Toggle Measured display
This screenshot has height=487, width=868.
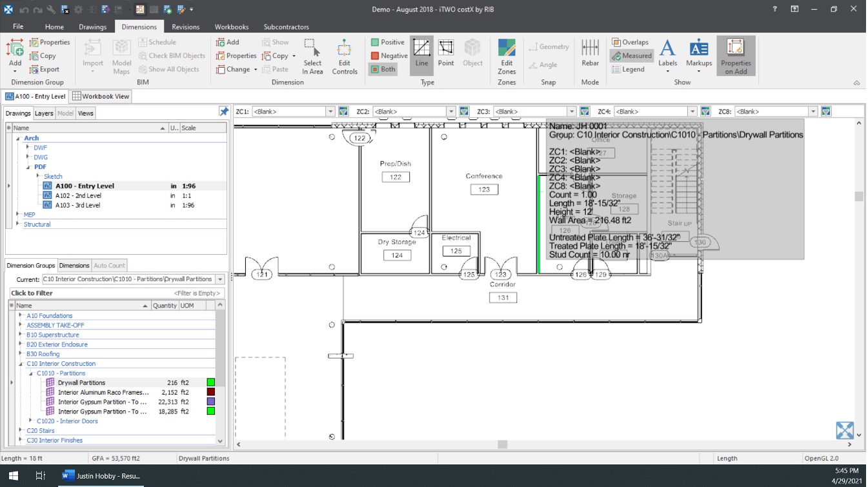[632, 55]
